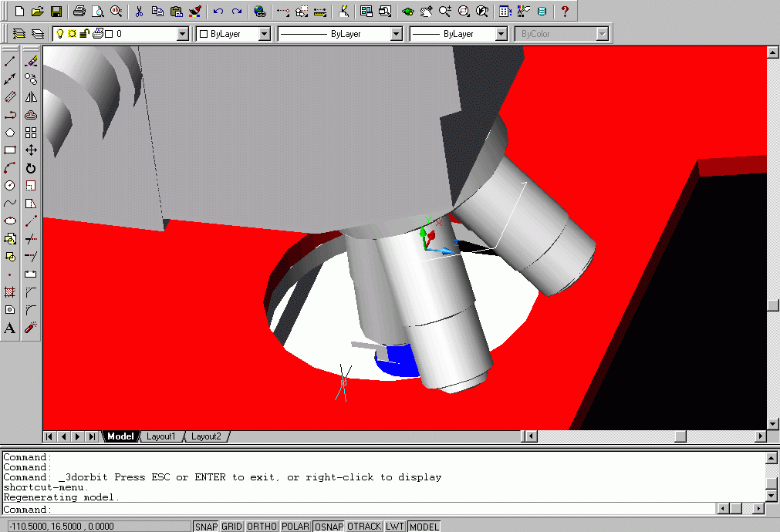Toggle ORTHO mode in status bar
780x532 pixels.
coord(262,527)
